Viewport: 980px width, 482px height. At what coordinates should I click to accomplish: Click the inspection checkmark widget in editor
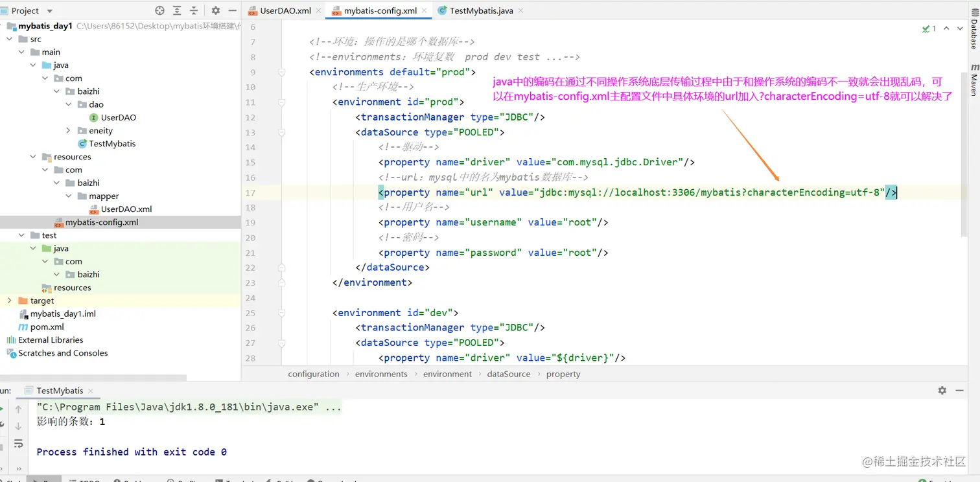929,29
